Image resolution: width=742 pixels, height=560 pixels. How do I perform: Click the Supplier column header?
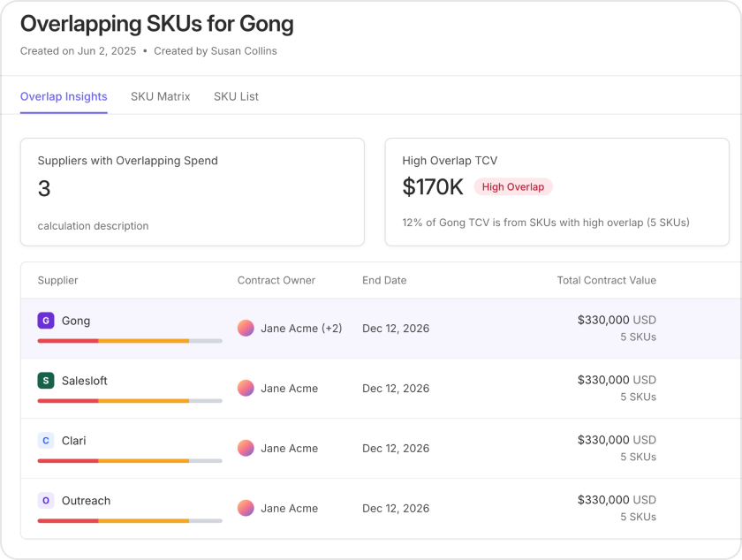click(x=57, y=280)
